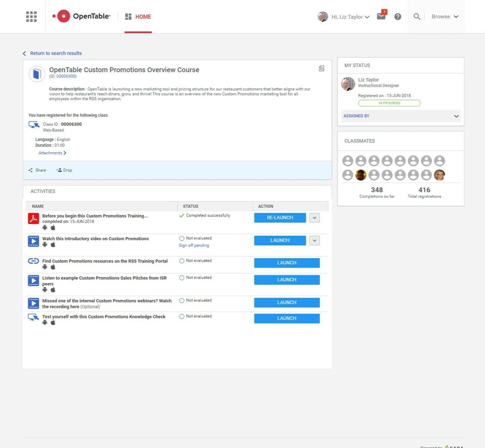
Task: Click the OpenTable logo
Action: click(x=81, y=16)
